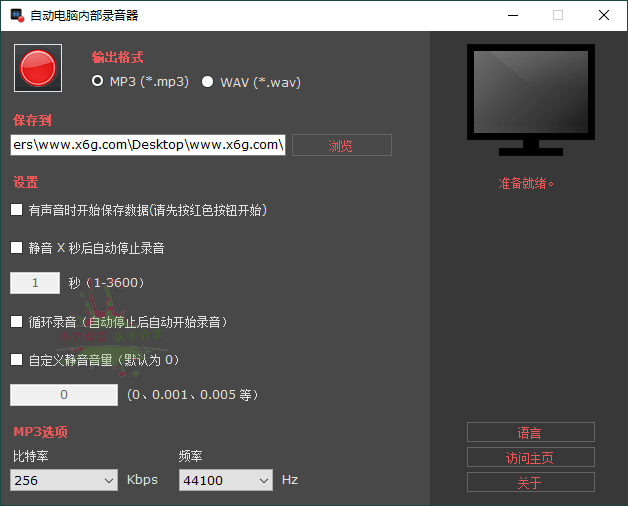Click the save path text field
628x506 pixels.
148,145
